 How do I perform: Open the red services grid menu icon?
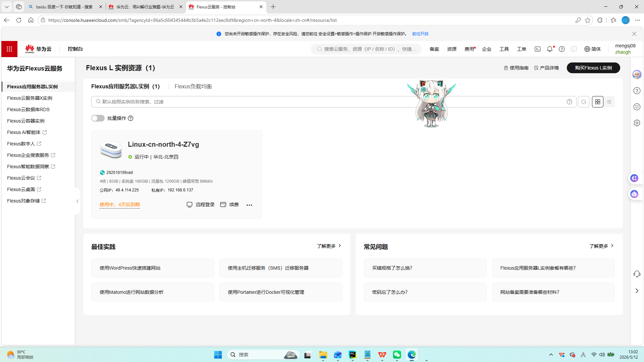(x=9, y=49)
